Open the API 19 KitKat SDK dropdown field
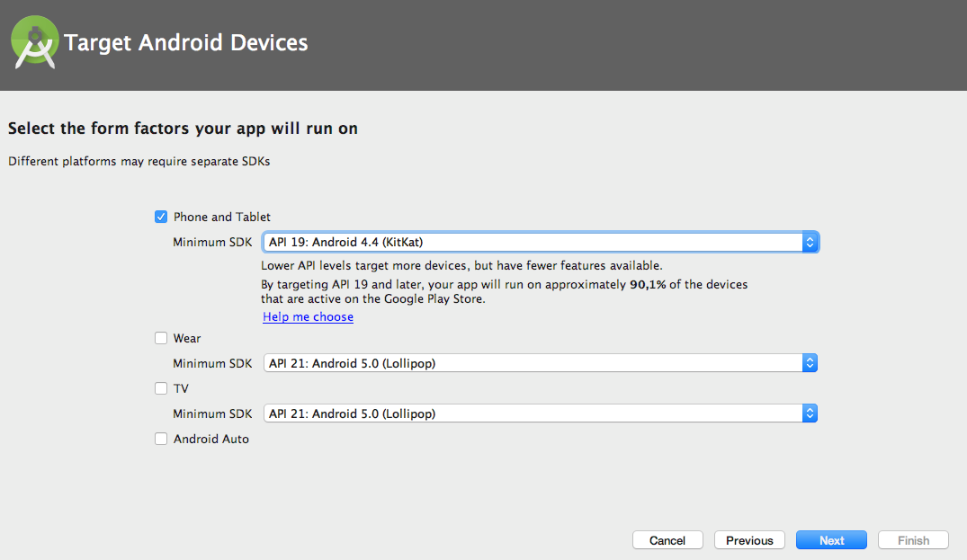 click(531, 243)
